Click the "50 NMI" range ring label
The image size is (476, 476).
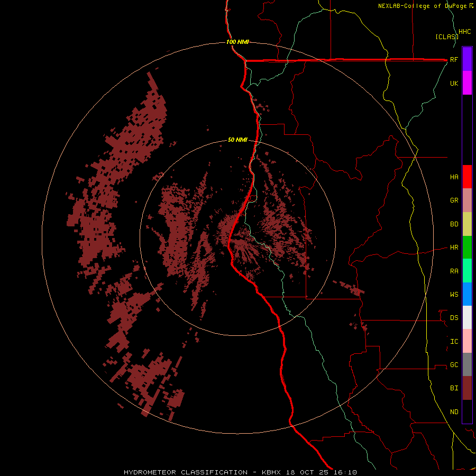[x=237, y=140]
